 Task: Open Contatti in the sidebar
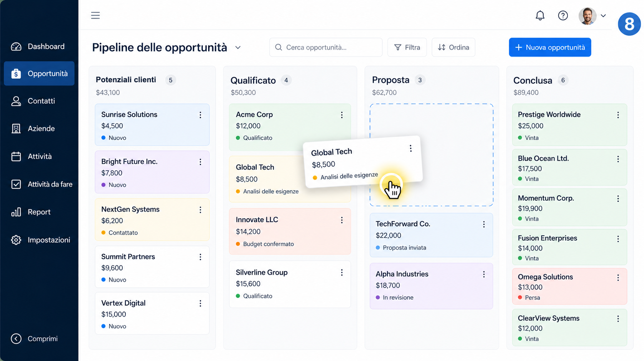[39, 101]
